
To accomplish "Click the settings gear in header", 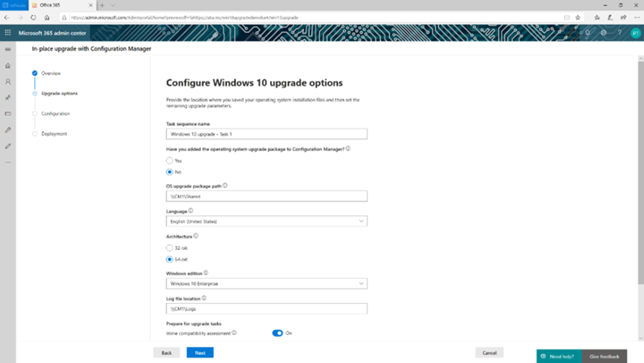I will [x=604, y=33].
